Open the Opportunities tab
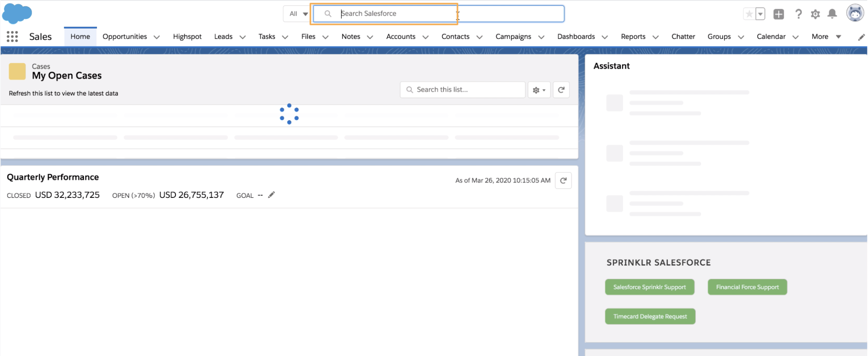This screenshot has height=356, width=868. (125, 37)
